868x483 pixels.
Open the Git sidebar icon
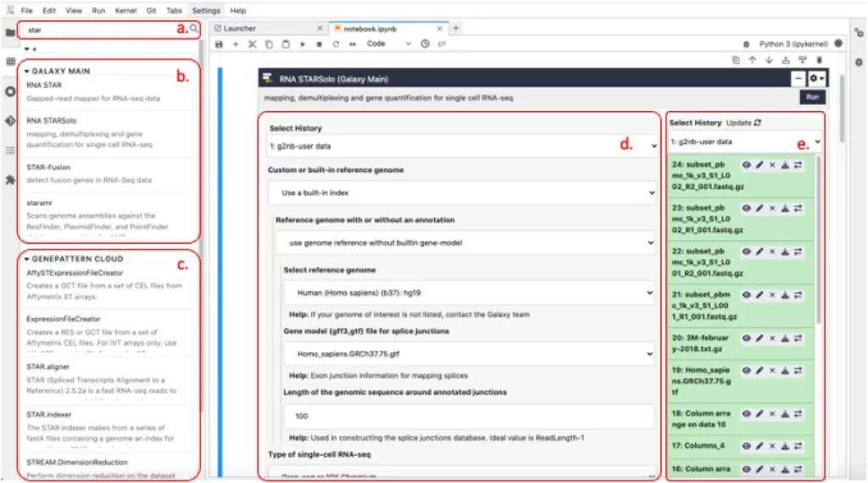click(x=10, y=120)
